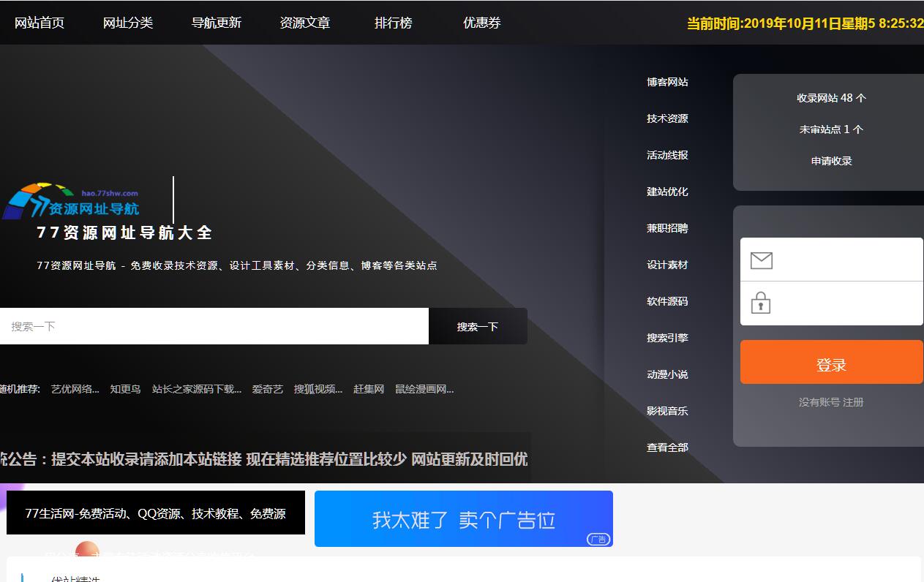Click the padlock icon in login form
Viewport: 924px width, 582px height.
click(761, 303)
